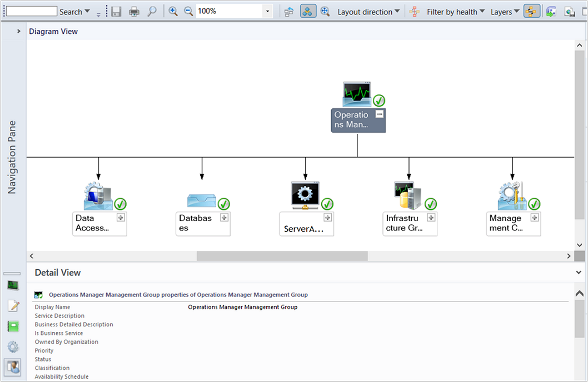
Task: Click the Save diagram toolbar icon
Action: [x=116, y=12]
